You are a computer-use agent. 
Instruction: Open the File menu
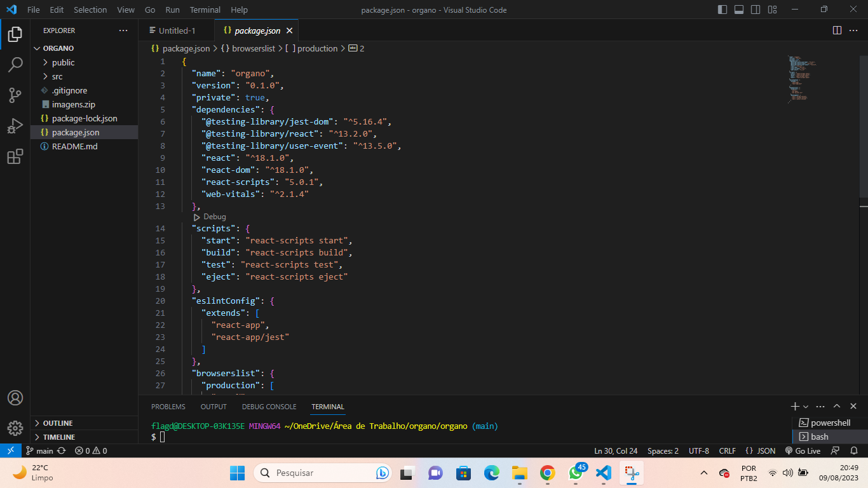[34, 10]
